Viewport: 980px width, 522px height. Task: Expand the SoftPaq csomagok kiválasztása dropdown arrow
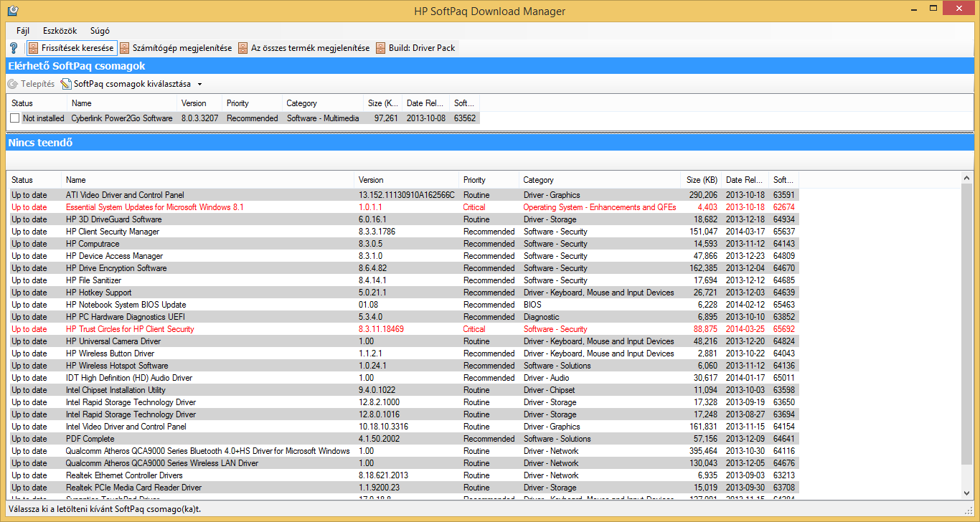(x=200, y=84)
